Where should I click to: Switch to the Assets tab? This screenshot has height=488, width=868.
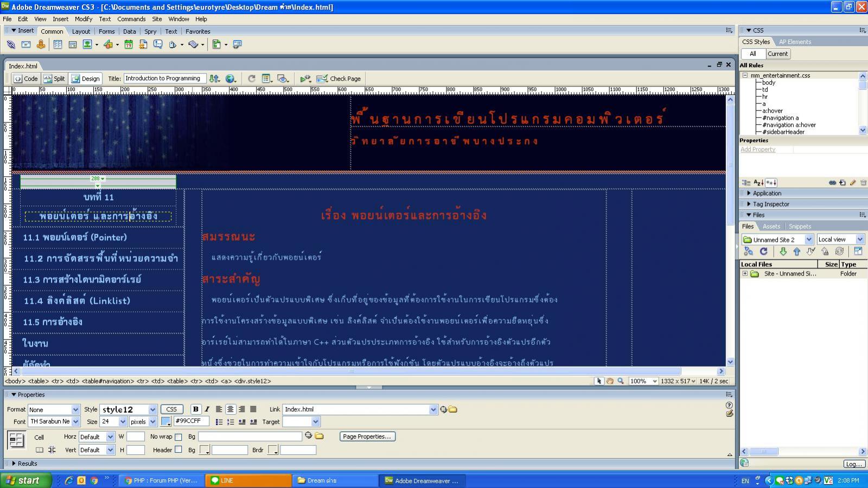click(x=771, y=227)
